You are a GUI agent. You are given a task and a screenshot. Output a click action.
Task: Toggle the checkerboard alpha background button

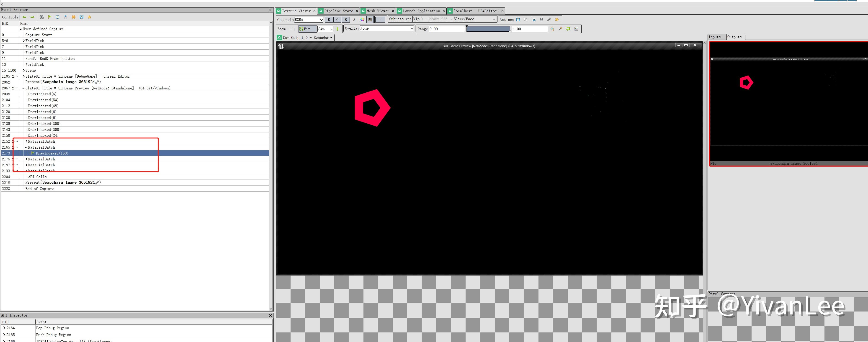370,20
